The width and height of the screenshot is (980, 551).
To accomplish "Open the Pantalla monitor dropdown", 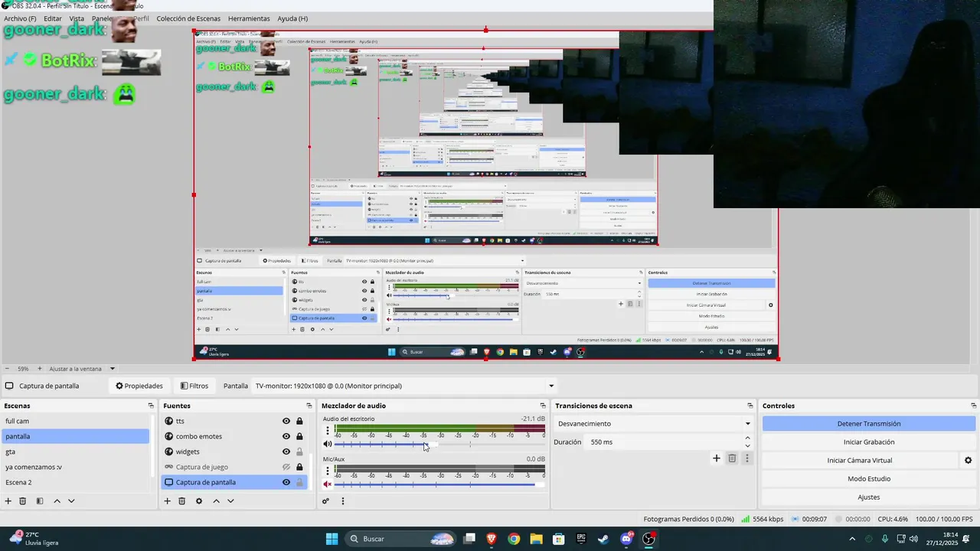I will click(x=404, y=386).
